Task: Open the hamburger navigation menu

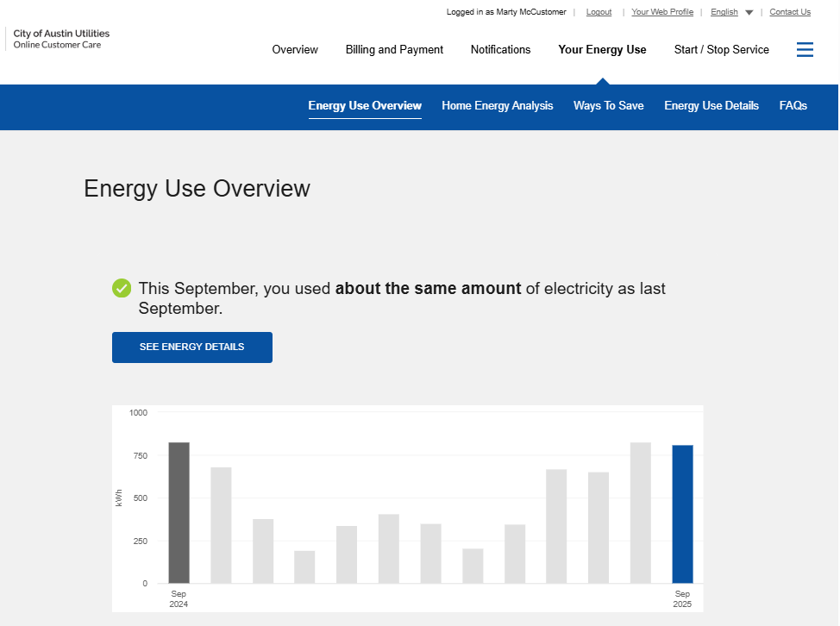Action: click(805, 49)
